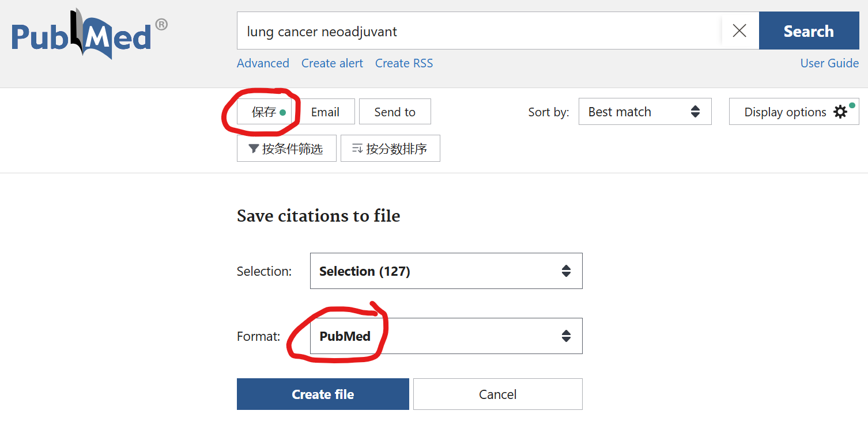Open the User Guide
The image size is (868, 422).
[829, 63]
